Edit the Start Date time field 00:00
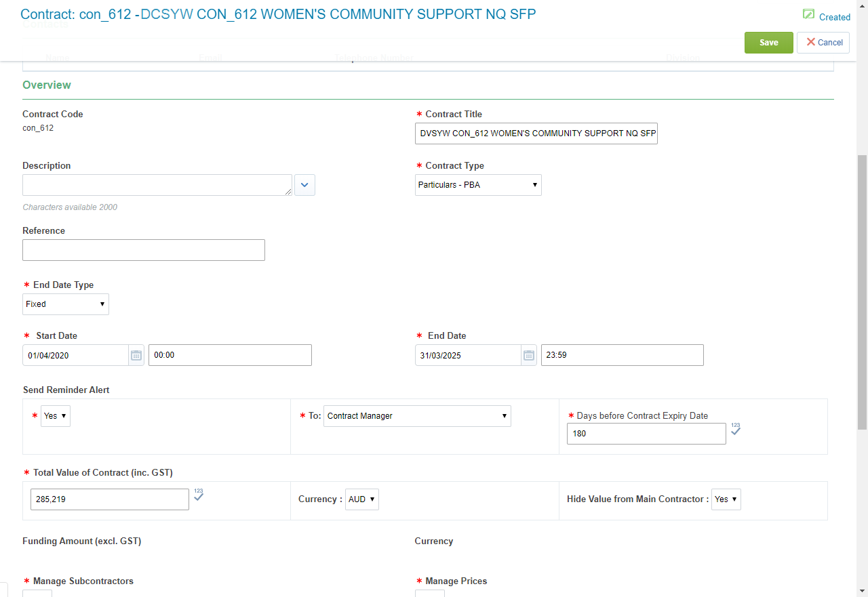This screenshot has width=868, height=597. pyautogui.click(x=230, y=355)
